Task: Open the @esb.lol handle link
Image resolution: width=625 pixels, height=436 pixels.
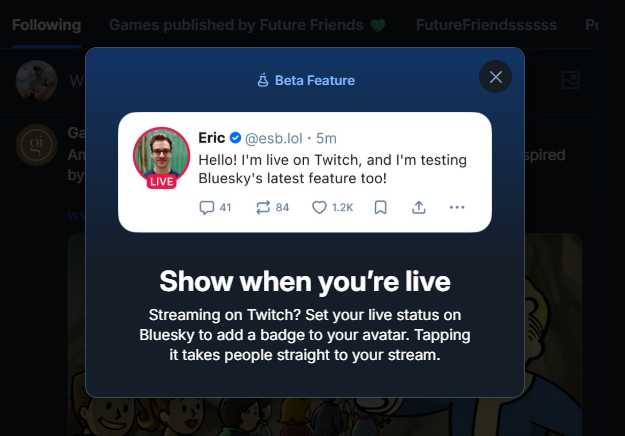Action: click(x=273, y=137)
